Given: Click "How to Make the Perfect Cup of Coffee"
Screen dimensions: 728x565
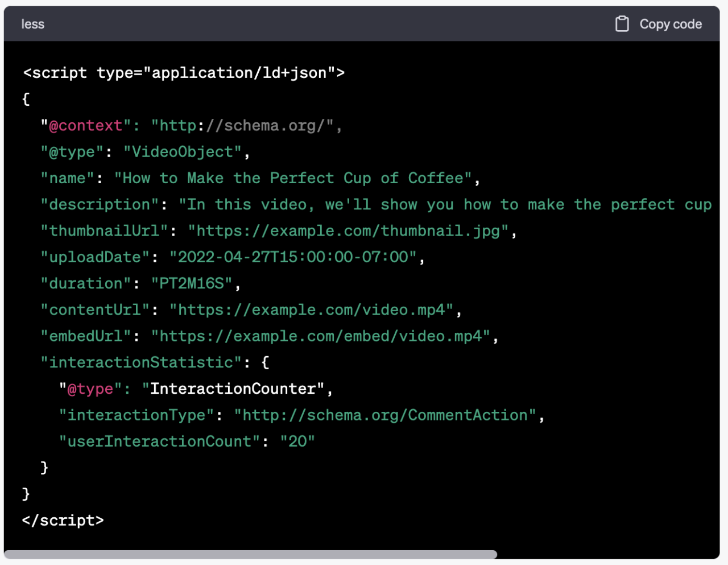Looking at the screenshot, I should (x=293, y=178).
